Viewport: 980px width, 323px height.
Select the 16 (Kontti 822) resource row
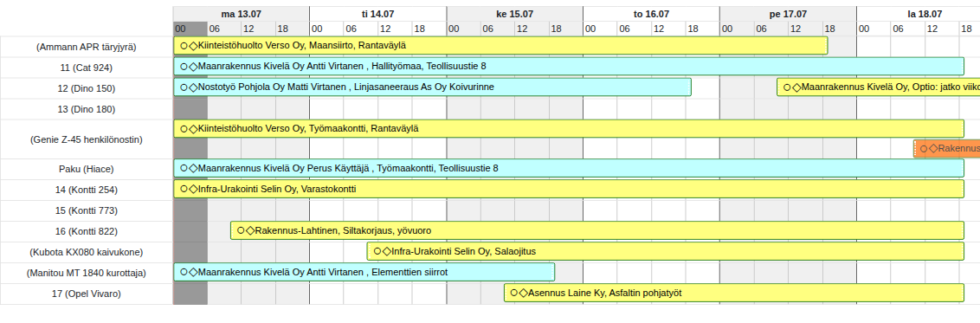[x=87, y=231]
